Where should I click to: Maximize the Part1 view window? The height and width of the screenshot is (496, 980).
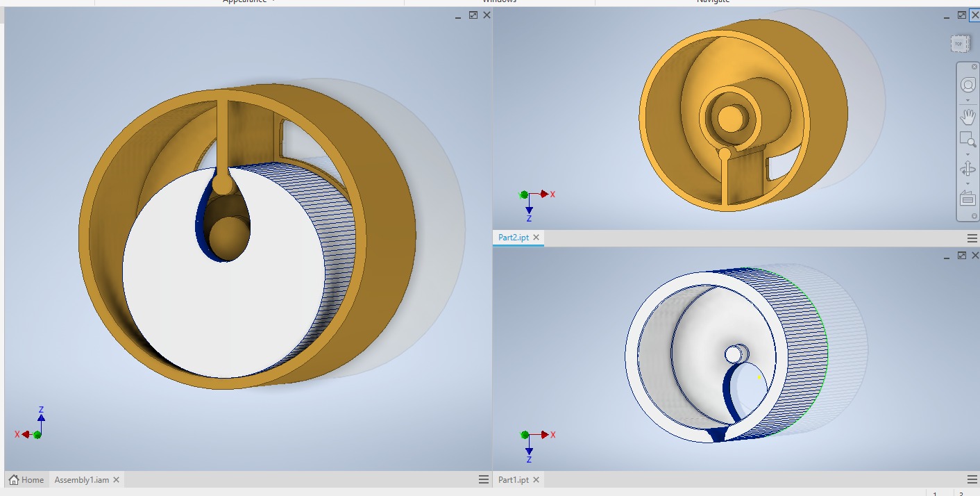(x=961, y=256)
